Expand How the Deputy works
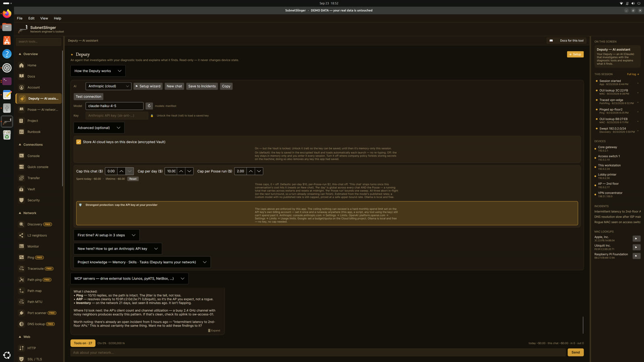The width and height of the screenshot is (644, 362). tap(98, 71)
